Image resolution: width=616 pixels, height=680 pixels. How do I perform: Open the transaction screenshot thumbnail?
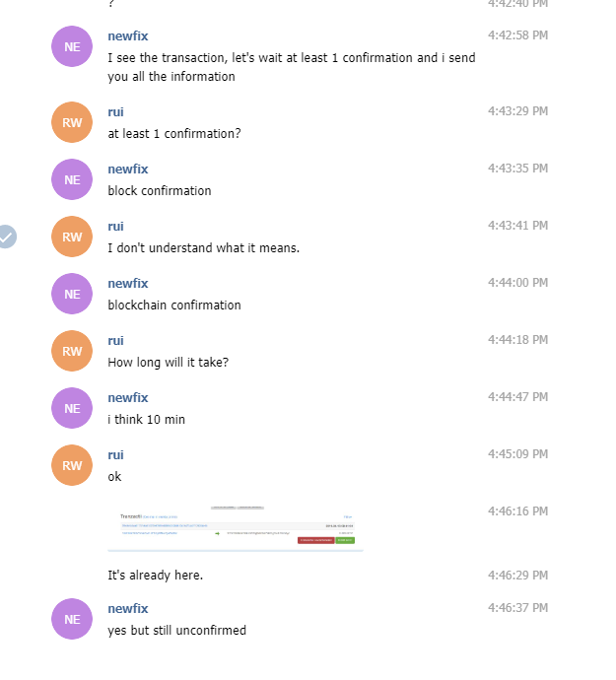236,527
